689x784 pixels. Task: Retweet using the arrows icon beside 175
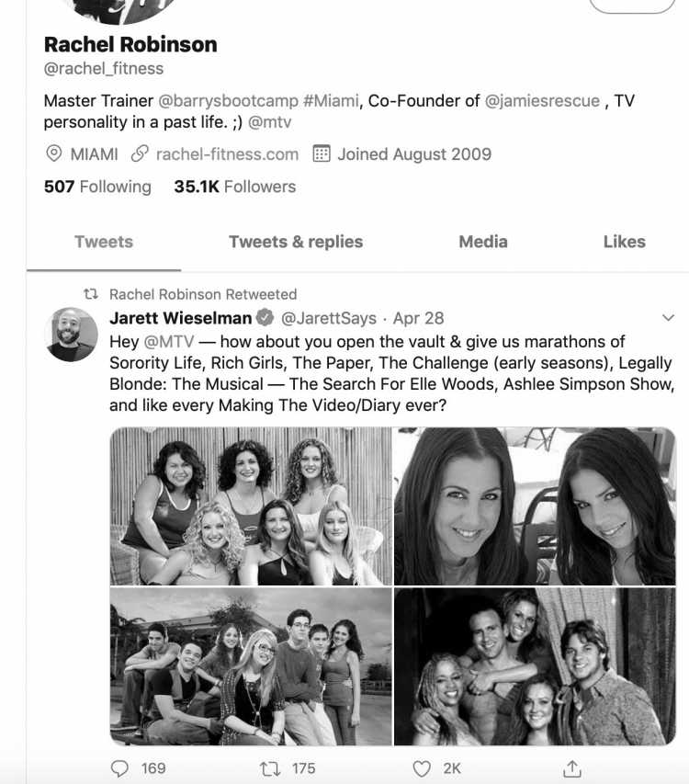tap(270, 768)
